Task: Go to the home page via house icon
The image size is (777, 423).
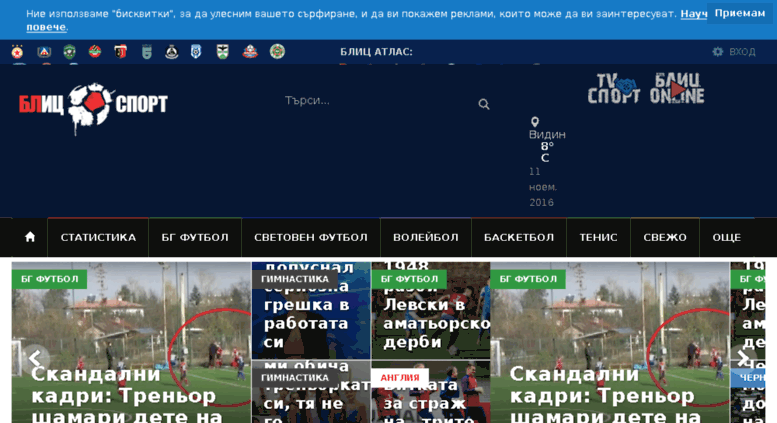Action: [30, 237]
